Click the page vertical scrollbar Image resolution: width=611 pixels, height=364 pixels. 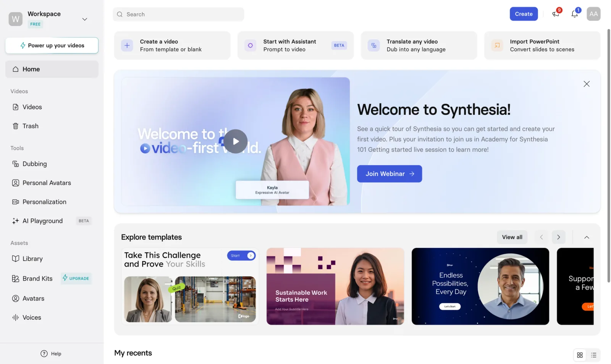click(x=608, y=156)
